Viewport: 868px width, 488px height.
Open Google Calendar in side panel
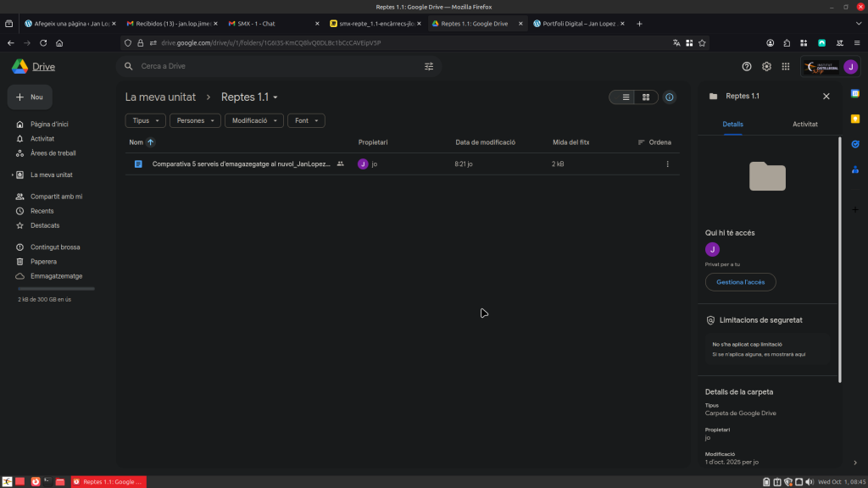[855, 93]
